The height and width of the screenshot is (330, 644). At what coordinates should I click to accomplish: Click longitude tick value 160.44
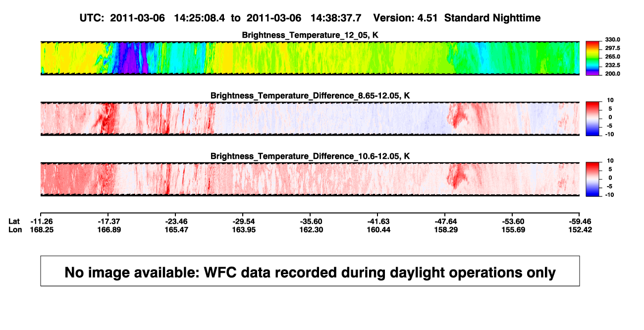tap(378, 230)
